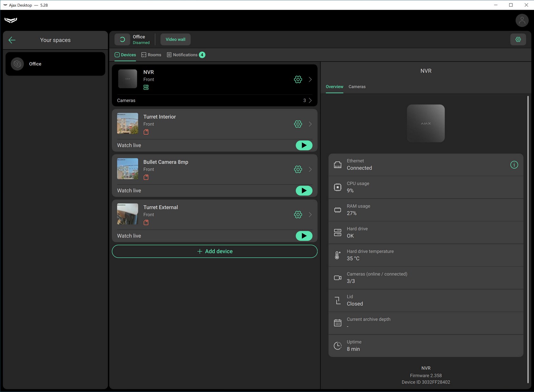Open Turret External settings gear
534x392 pixels.
(x=298, y=215)
